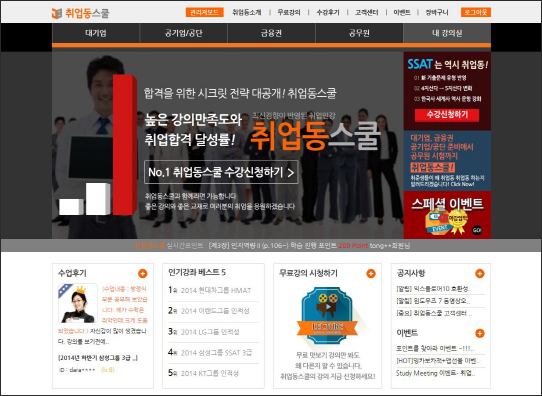Click the reviewer woman photo thumbnail
The height and width of the screenshot is (396, 542).
tap(78, 303)
